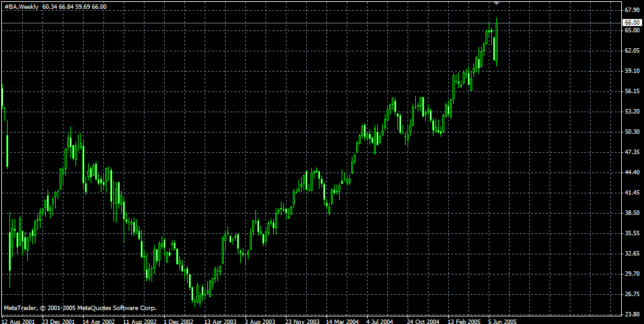Select the 67.90 price axis label

[x=632, y=10]
